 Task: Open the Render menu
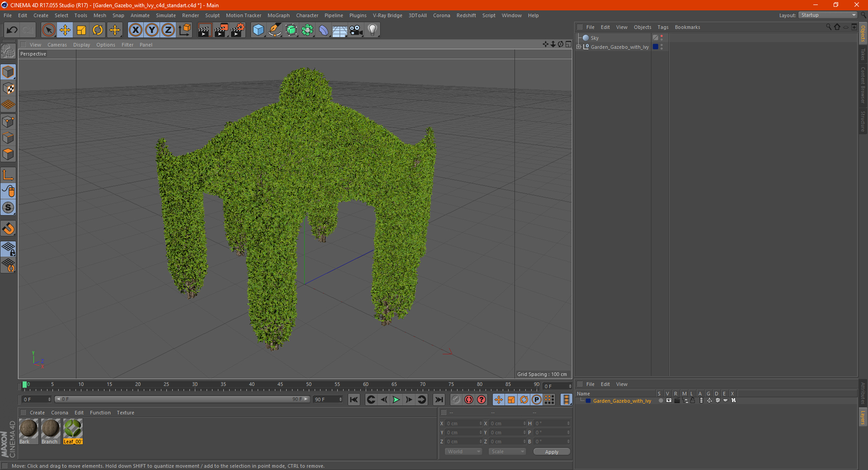click(x=190, y=15)
